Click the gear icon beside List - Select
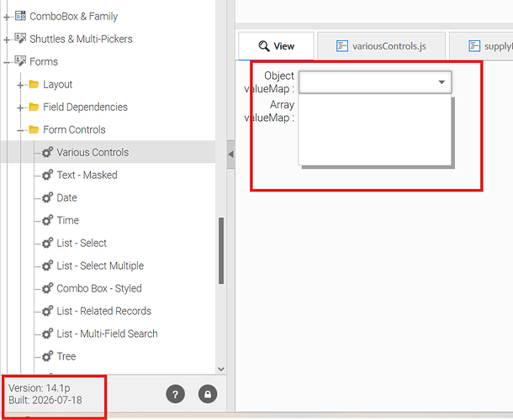Image resolution: width=513 pixels, height=420 pixels. tap(47, 243)
